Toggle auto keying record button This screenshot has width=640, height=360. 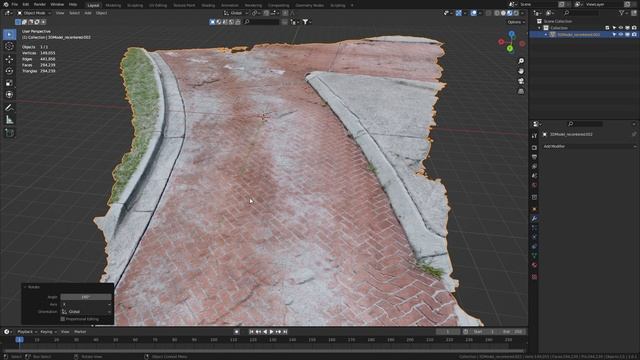[236, 332]
